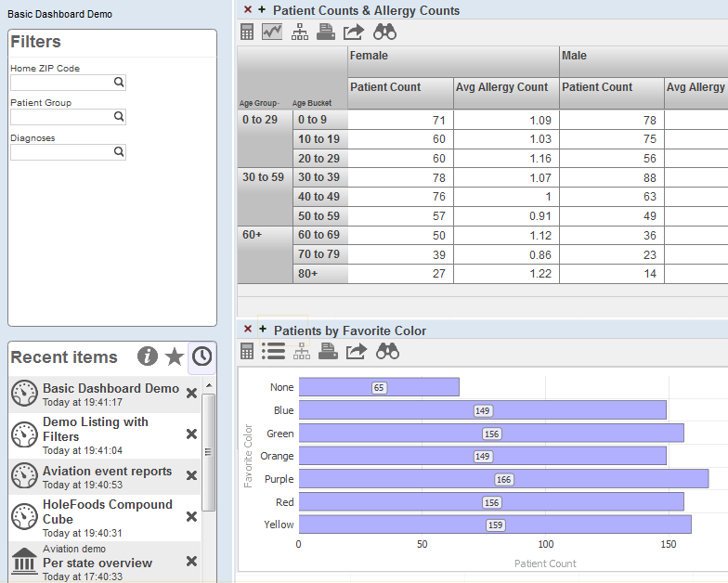The height and width of the screenshot is (583, 728).
Task: Click Basic Dashboard Demo gauge icon
Action: 24,394
